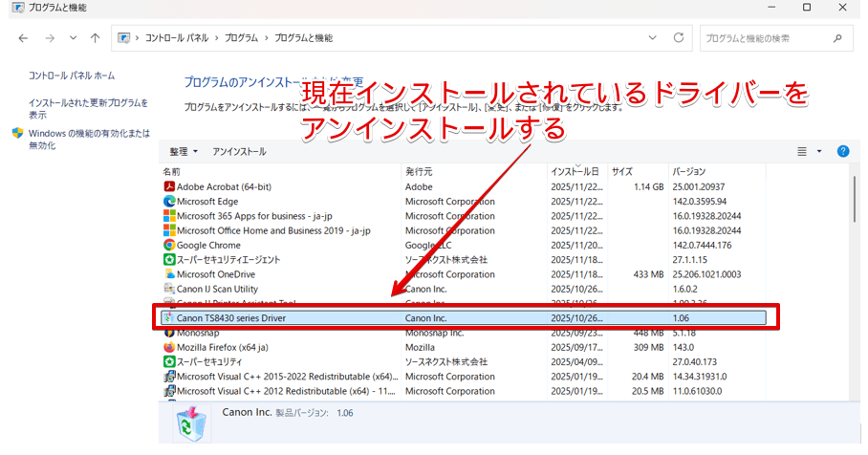Click the アンインストール toolbar button
868x455 pixels.
239,152
